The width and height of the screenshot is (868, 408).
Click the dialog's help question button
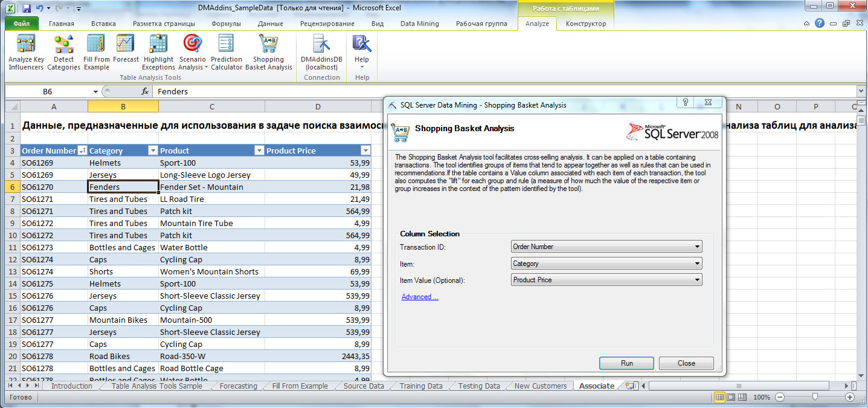(x=686, y=103)
